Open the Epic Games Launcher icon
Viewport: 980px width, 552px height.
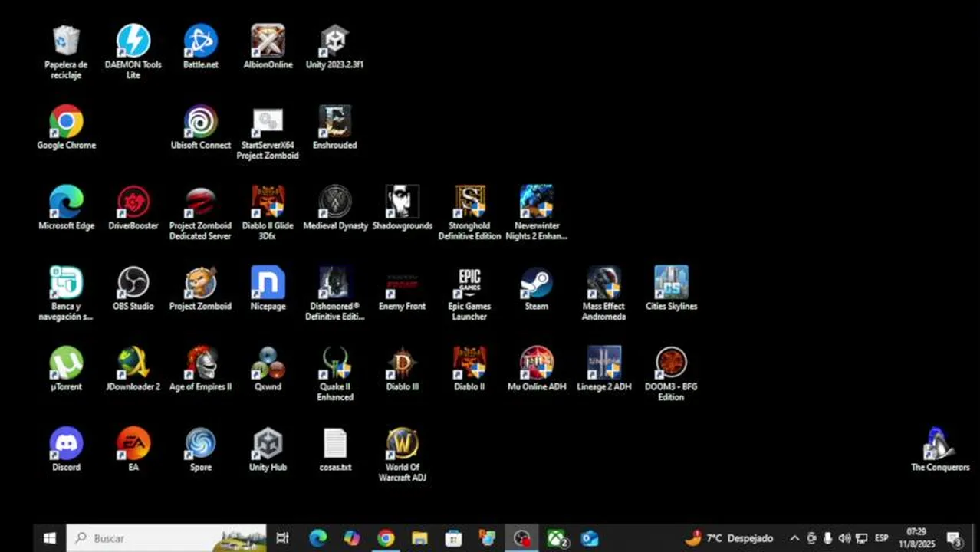pyautogui.click(x=469, y=294)
